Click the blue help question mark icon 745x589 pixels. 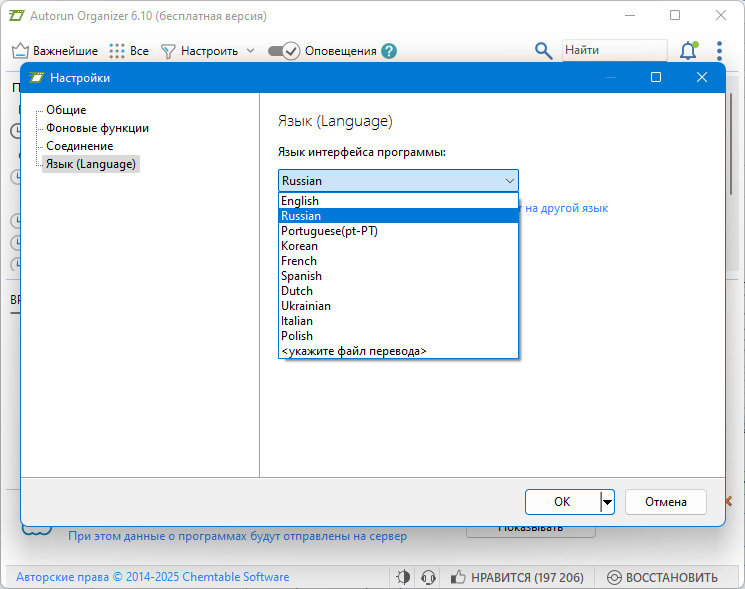tap(389, 51)
